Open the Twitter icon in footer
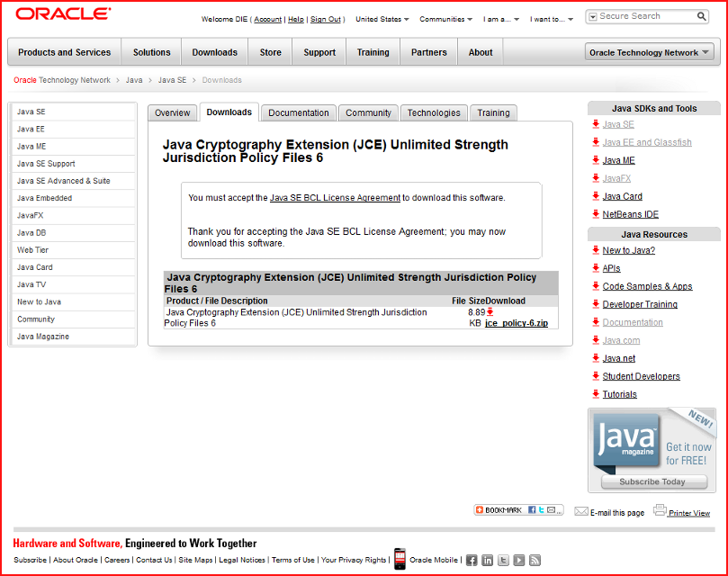The width and height of the screenshot is (728, 576). click(x=503, y=560)
